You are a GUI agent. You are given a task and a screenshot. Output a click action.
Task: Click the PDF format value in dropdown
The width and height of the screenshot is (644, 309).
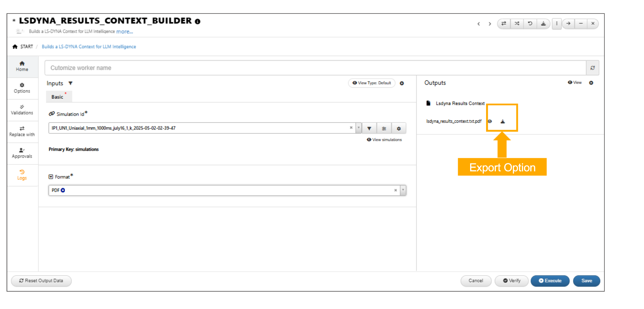[x=58, y=190]
